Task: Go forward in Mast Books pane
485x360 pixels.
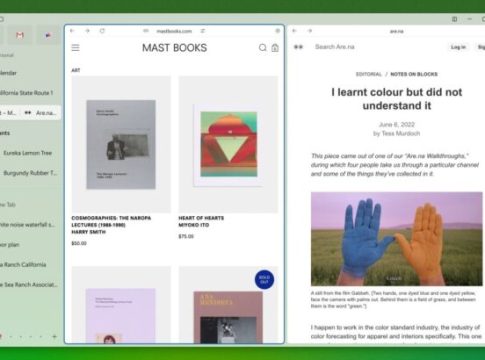Action: [87, 31]
